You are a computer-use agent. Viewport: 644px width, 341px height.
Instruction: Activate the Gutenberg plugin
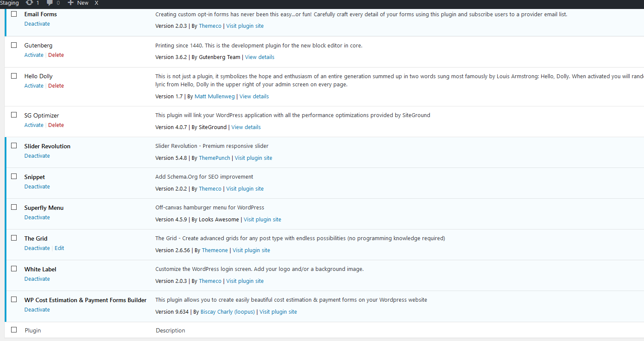click(34, 55)
